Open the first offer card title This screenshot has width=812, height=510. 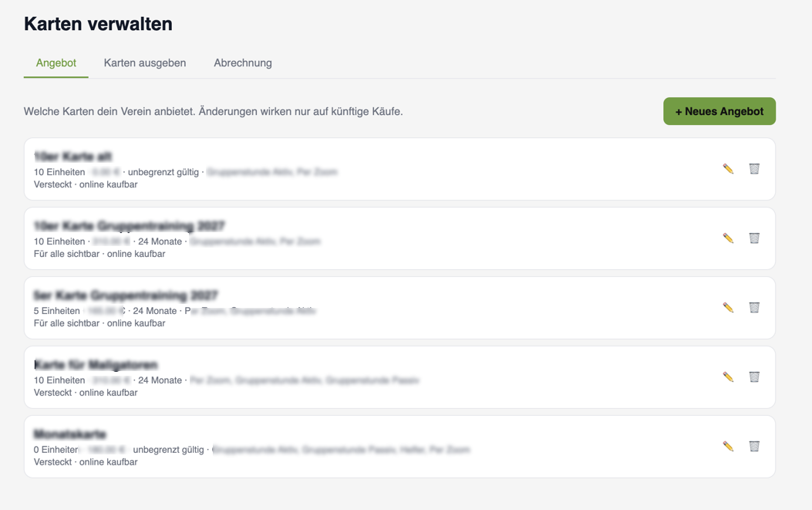tap(73, 157)
